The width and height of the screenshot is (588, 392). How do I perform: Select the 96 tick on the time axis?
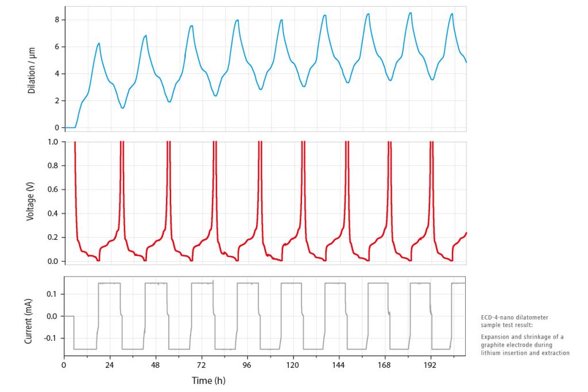(x=247, y=365)
